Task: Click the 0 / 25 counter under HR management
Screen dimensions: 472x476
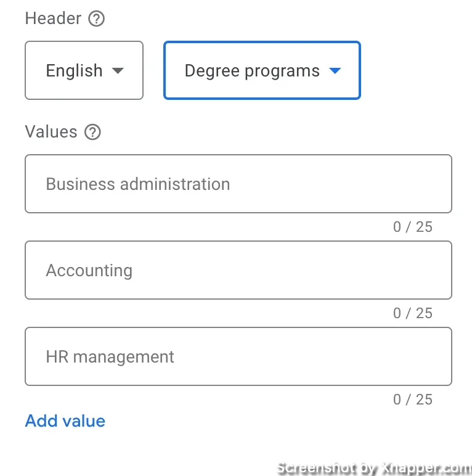Action: (413, 399)
